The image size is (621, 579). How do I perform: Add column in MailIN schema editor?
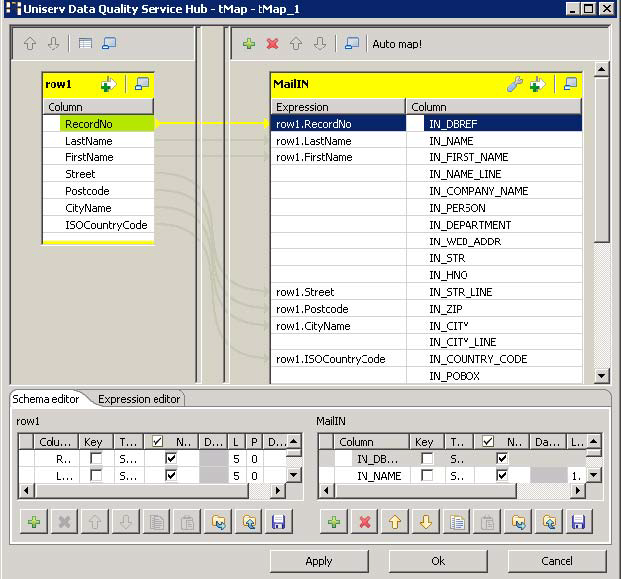pyautogui.click(x=334, y=521)
